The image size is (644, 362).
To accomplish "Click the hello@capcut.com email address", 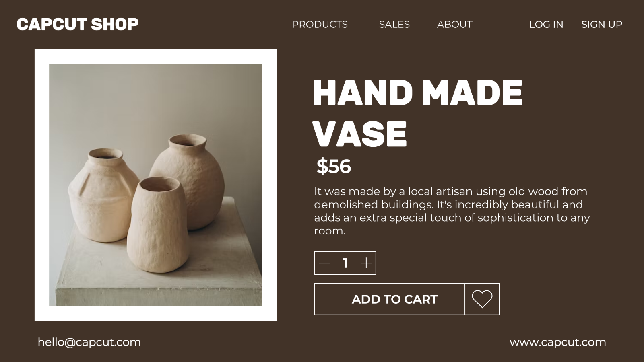I will tap(89, 342).
